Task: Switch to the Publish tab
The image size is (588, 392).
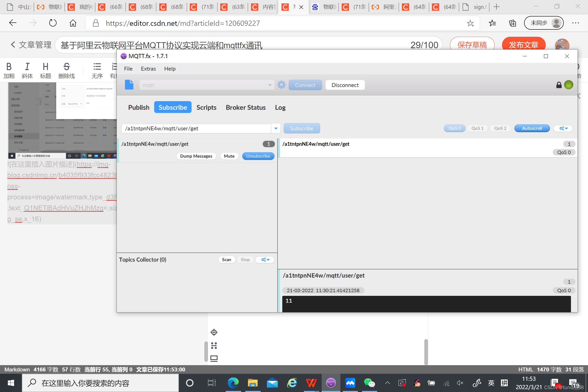Action: pos(139,107)
